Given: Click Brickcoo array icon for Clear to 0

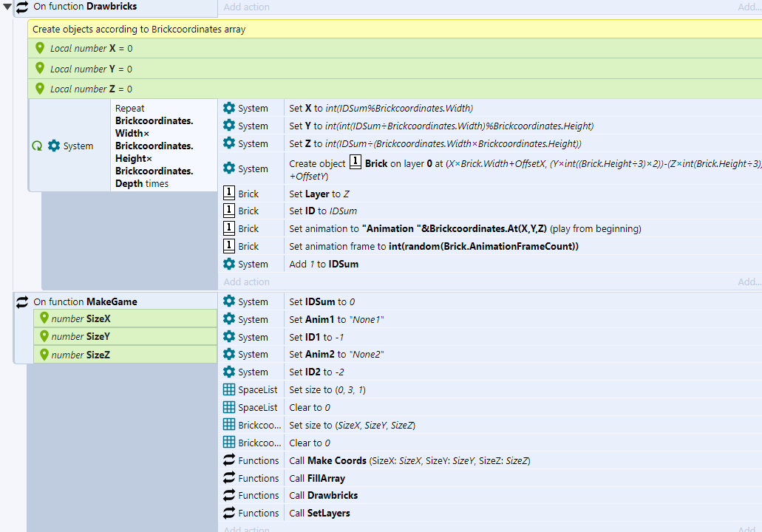Looking at the screenshot, I should click(229, 442).
